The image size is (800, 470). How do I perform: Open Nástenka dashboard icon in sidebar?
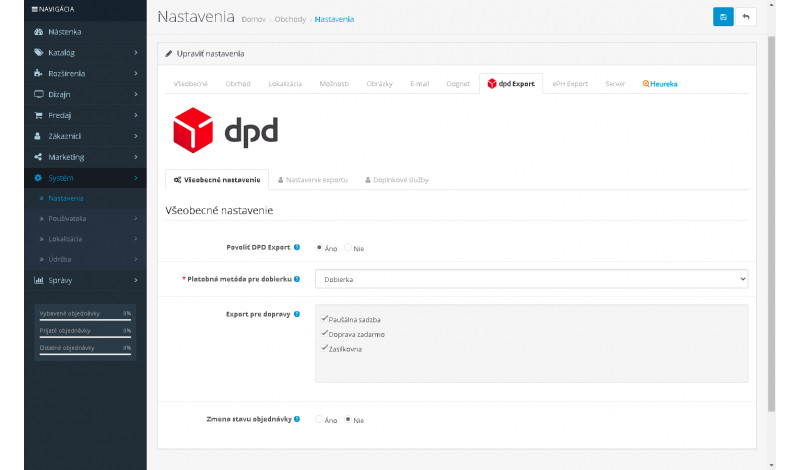coord(38,32)
